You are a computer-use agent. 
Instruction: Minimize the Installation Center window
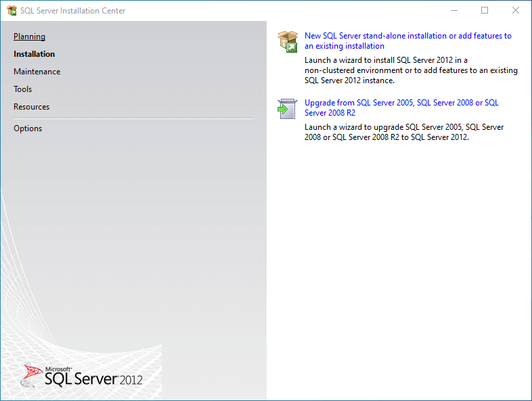[x=454, y=11]
